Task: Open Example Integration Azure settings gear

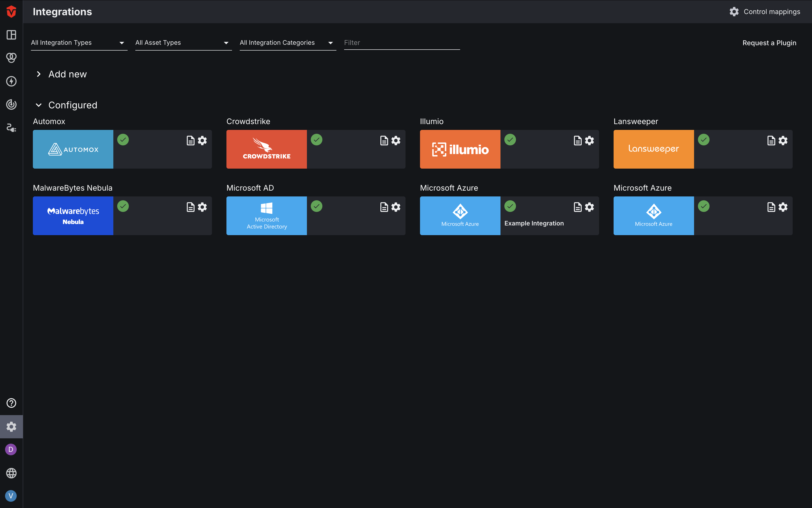Action: coord(589,207)
